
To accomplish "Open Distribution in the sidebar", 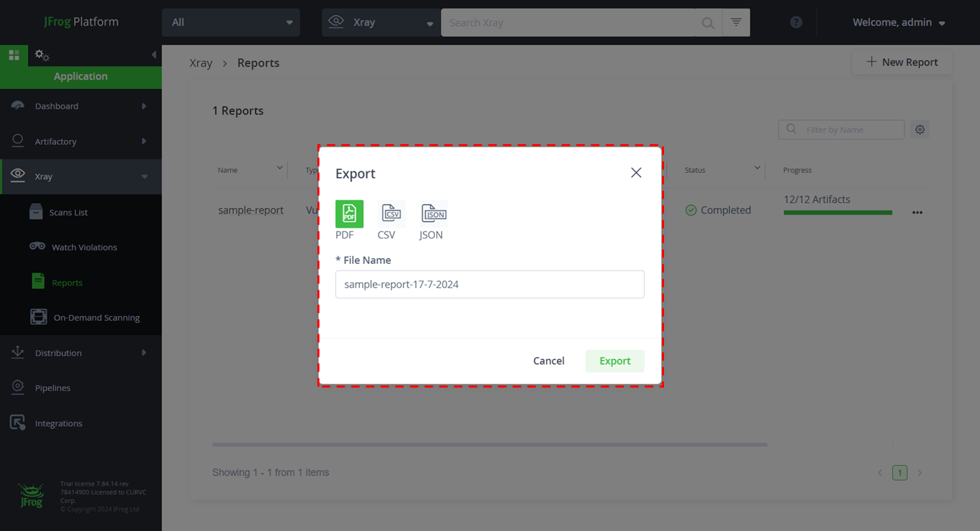I will 80,353.
